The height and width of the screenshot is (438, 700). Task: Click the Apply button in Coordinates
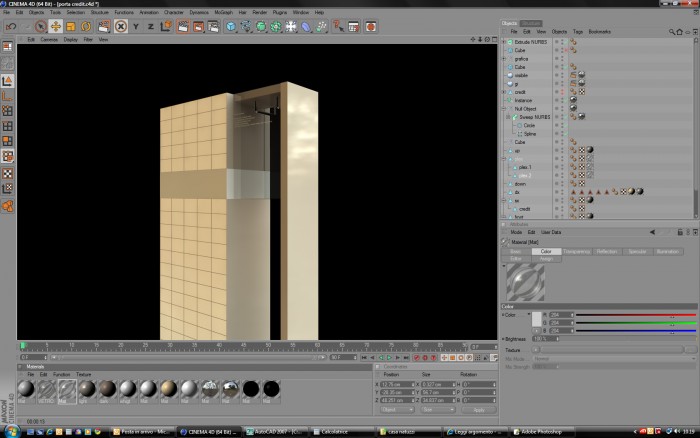(x=479, y=409)
